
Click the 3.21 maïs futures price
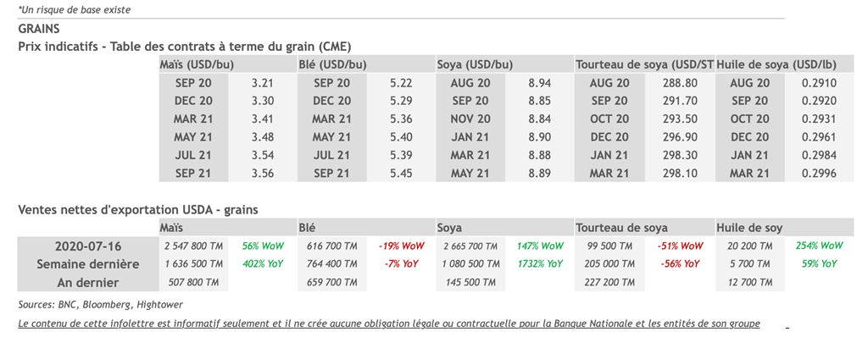click(262, 83)
